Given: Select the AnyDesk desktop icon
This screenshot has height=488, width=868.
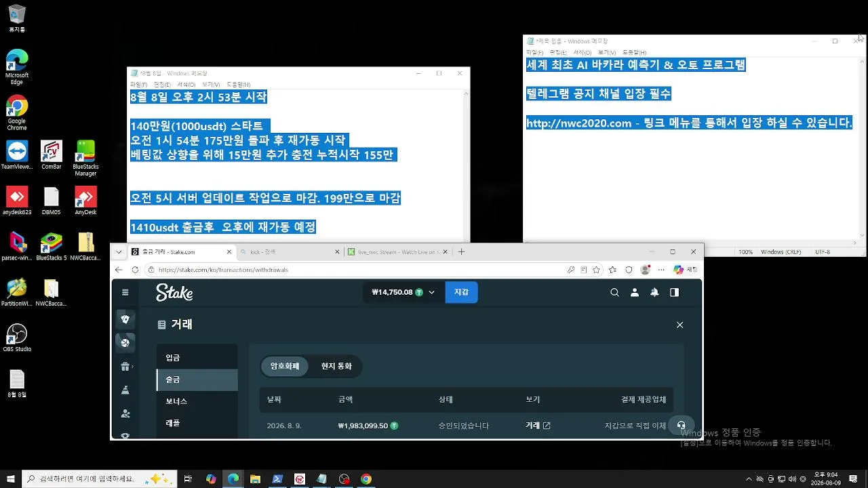Looking at the screenshot, I should (x=85, y=201).
